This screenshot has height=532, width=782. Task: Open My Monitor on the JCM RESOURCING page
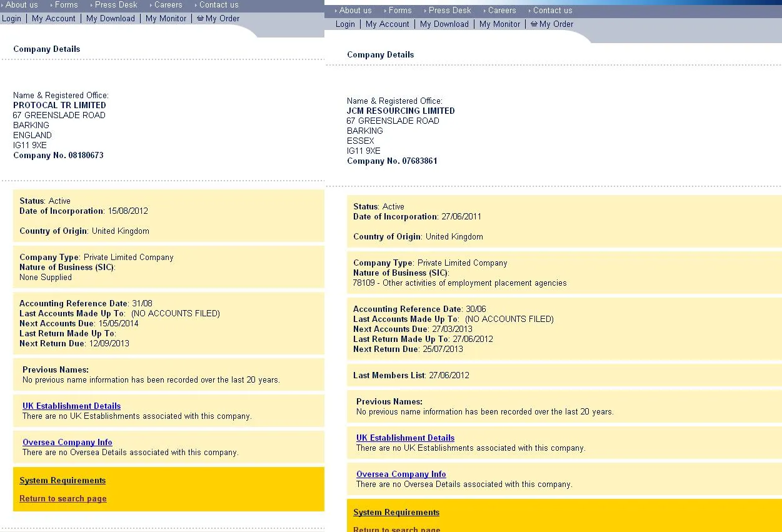pyautogui.click(x=500, y=24)
